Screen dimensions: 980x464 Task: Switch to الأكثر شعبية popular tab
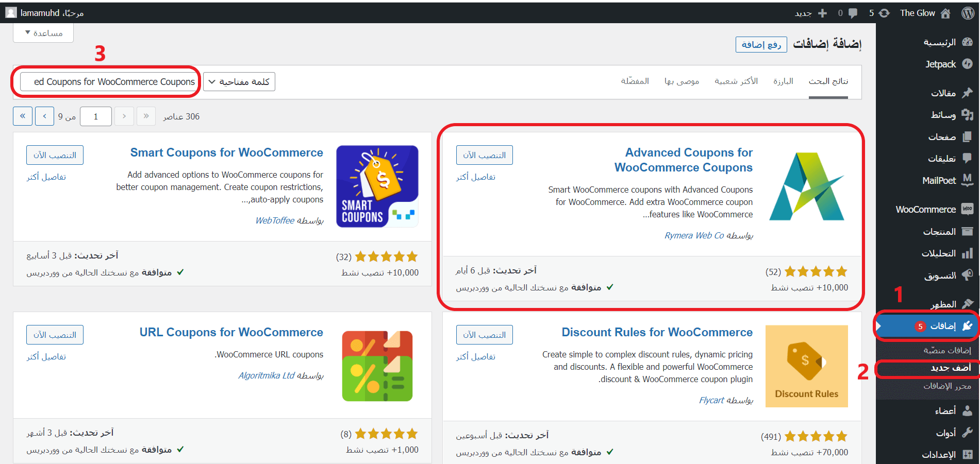(736, 81)
